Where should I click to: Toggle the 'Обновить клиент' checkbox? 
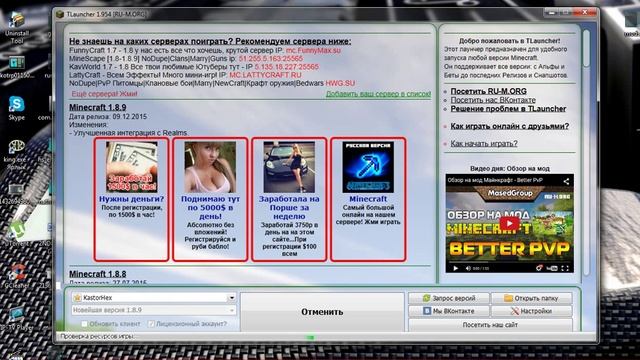tap(84, 324)
